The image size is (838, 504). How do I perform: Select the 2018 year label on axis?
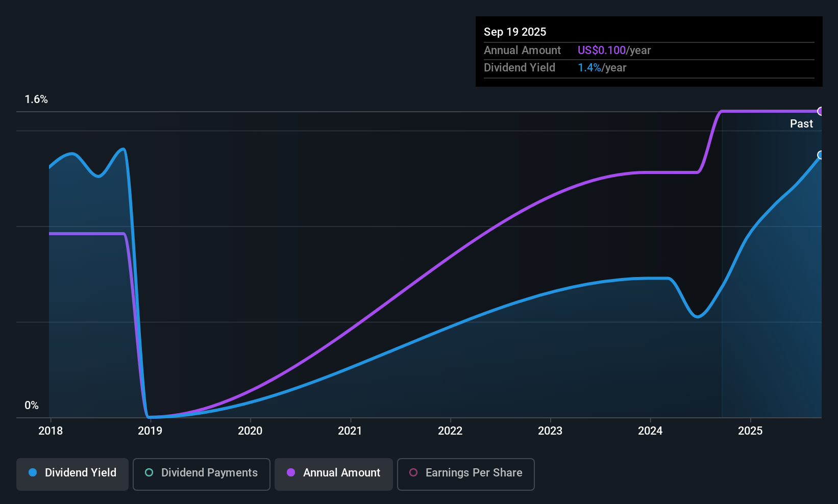tap(51, 431)
